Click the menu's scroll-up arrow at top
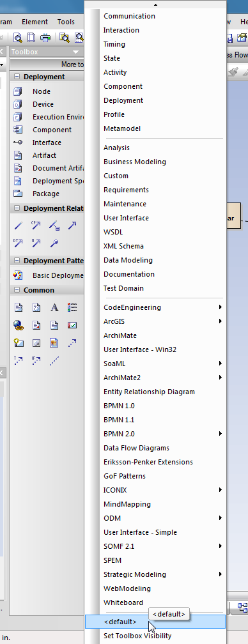Image resolution: width=248 pixels, height=644 pixels. coord(155,4)
